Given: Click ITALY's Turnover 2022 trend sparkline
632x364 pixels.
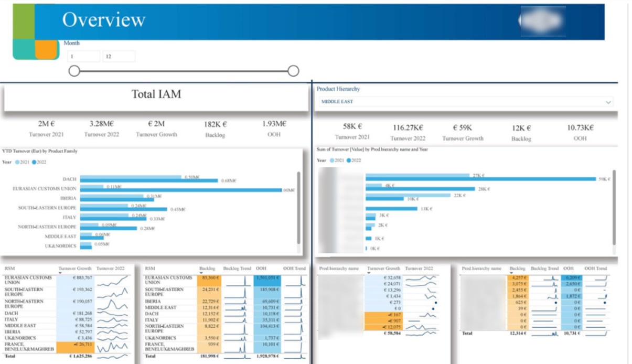Looking at the screenshot, I should tap(113, 318).
